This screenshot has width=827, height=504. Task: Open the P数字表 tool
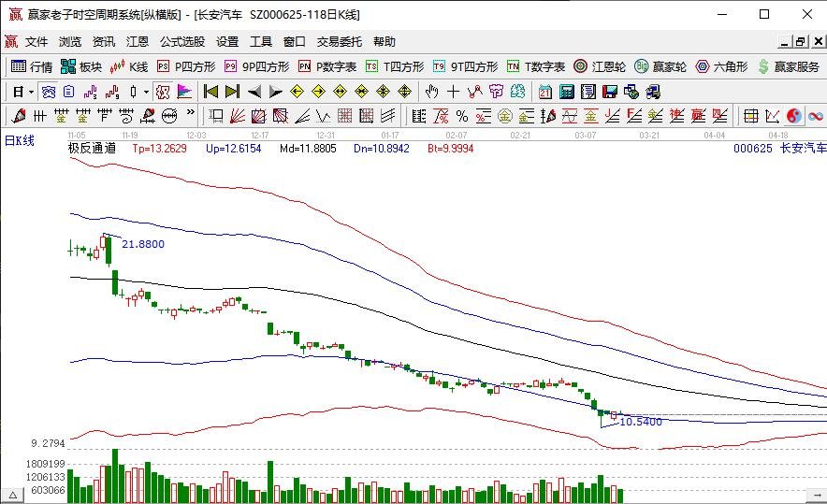327,66
